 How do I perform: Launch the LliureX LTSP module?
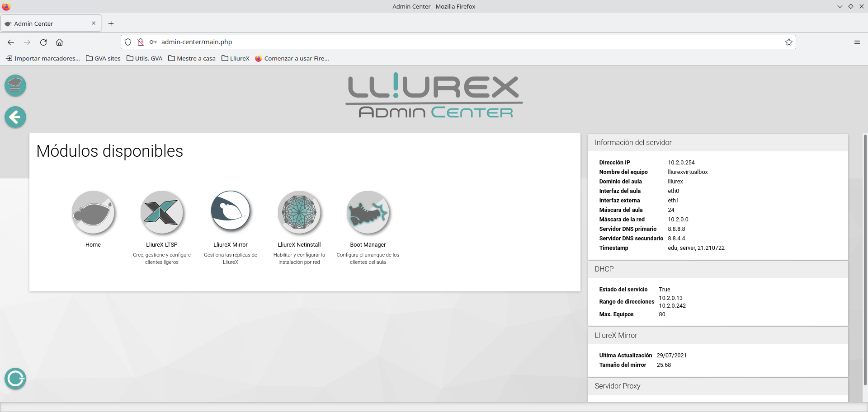pyautogui.click(x=162, y=212)
